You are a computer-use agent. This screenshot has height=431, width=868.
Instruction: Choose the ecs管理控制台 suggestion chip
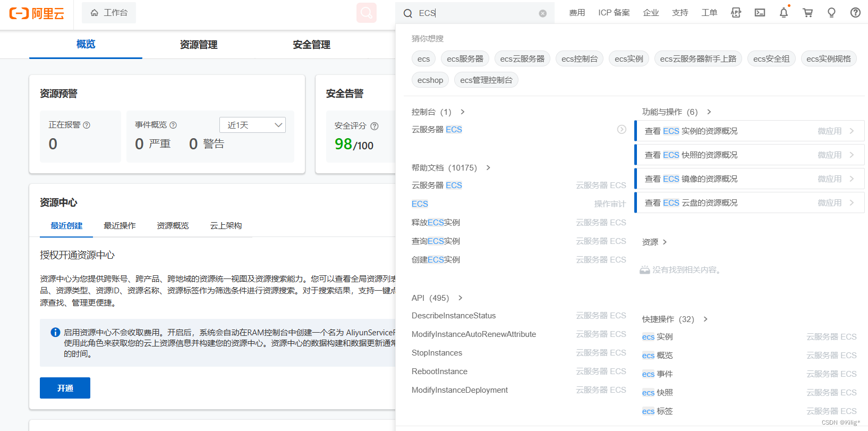[486, 80]
